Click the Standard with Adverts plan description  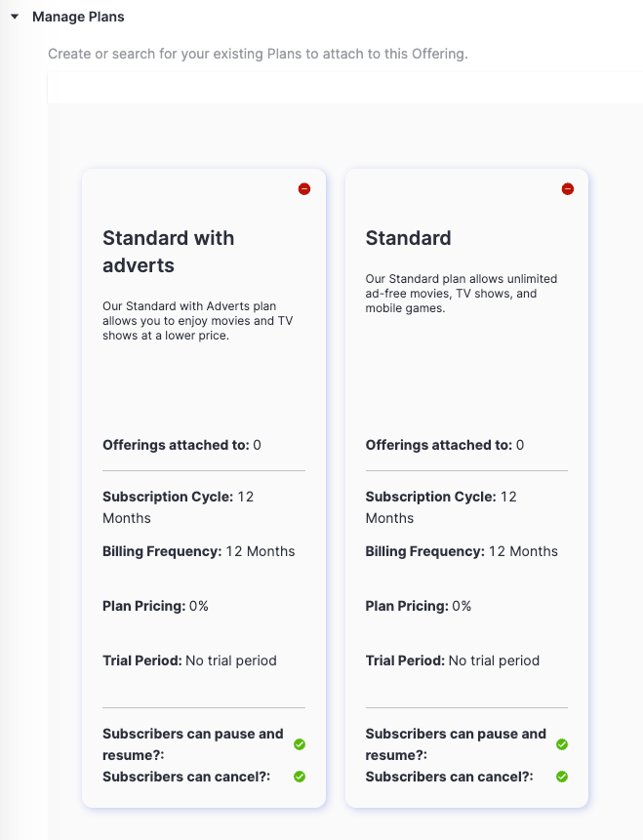pos(198,321)
